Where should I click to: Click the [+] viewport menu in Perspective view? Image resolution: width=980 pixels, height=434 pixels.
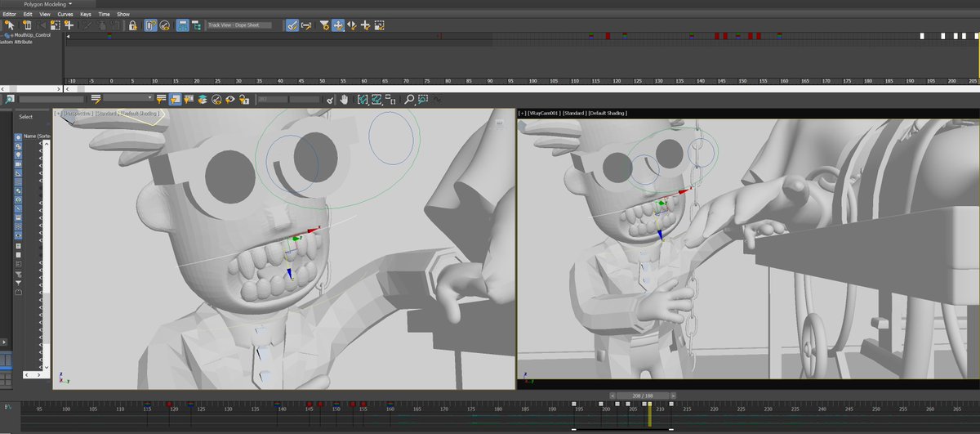(57, 113)
